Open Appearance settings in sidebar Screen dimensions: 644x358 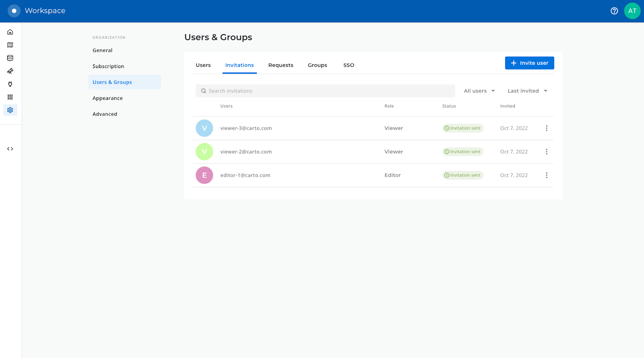point(107,98)
